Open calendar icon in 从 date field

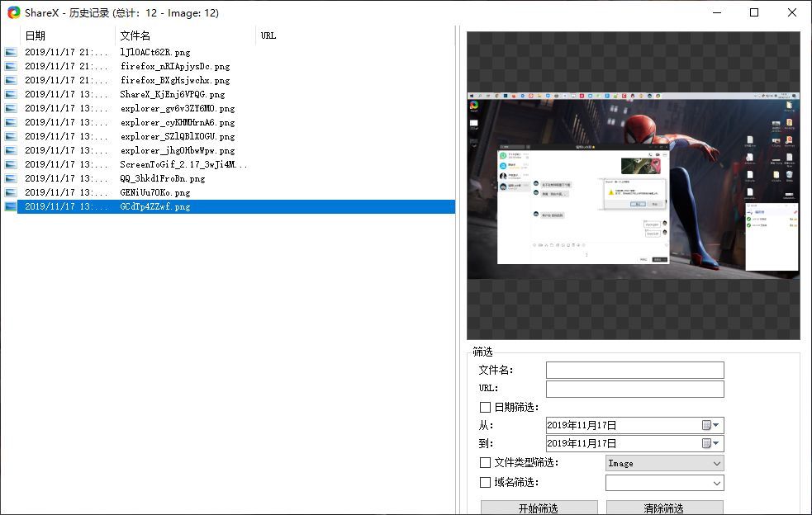tap(710, 426)
